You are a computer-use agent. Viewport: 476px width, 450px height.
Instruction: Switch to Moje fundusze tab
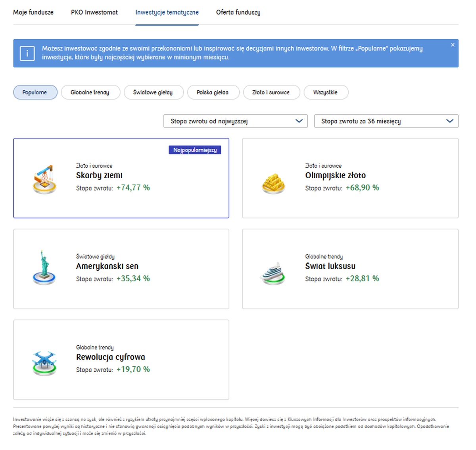33,12
